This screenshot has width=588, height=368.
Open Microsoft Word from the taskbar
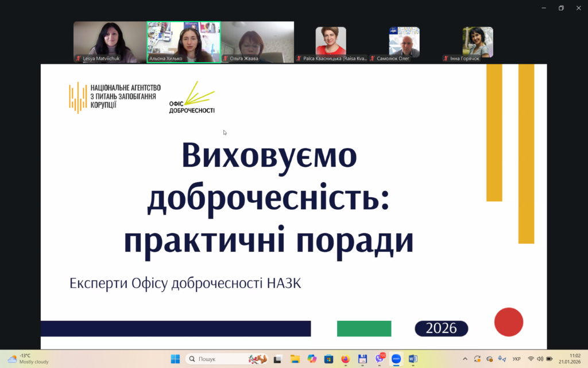point(413,359)
